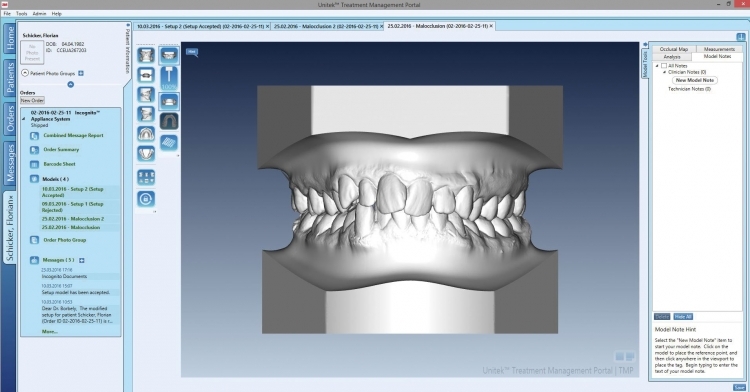Screen dimensions: 750x392
Task: Select the lower arch occlusal view icon
Action: pos(146,153)
